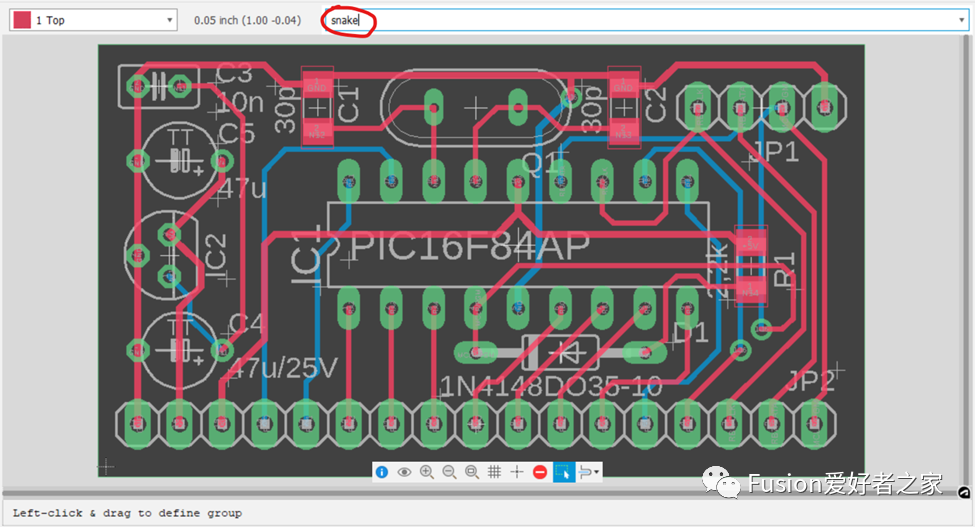Click the JP1 header label
The height and width of the screenshot is (527, 975).
click(776, 151)
